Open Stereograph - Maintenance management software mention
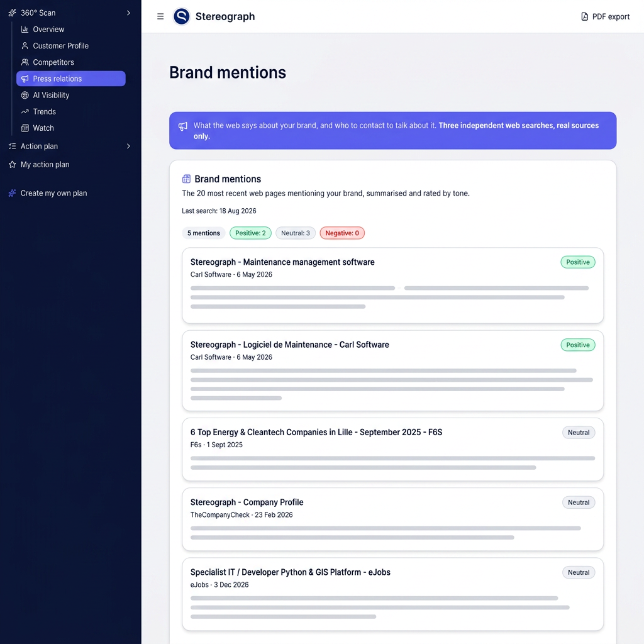This screenshot has width=644, height=644. (x=392, y=286)
